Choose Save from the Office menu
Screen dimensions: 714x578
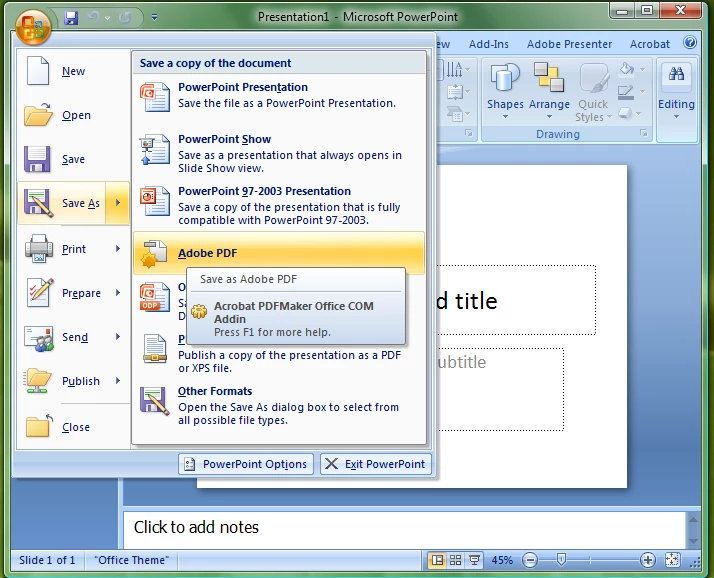[74, 159]
